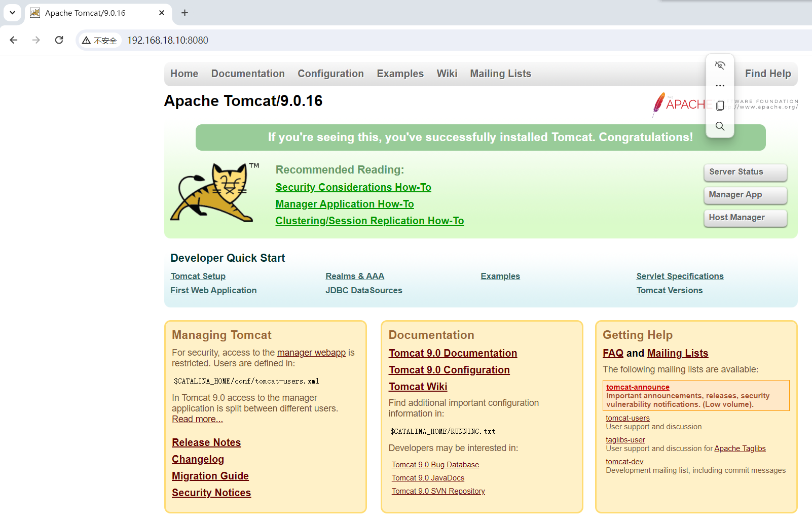Open JDBC DataSources link
The image size is (812, 518).
[x=364, y=290]
